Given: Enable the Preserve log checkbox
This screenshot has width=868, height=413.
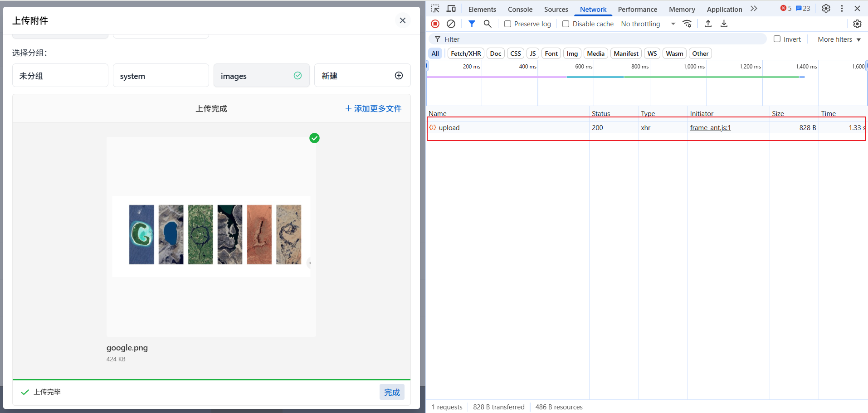Looking at the screenshot, I should coord(507,24).
